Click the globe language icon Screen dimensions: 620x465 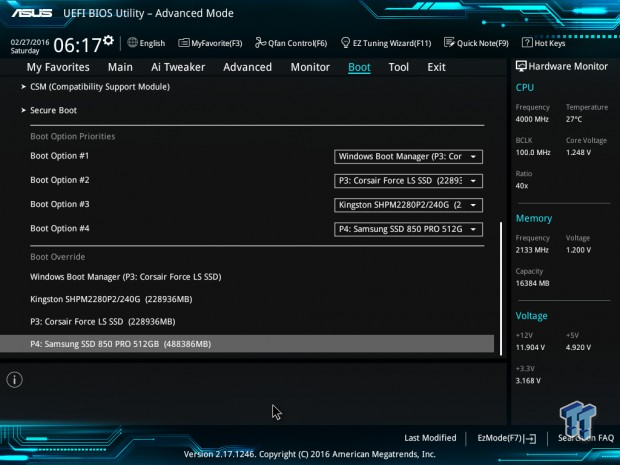pos(132,43)
